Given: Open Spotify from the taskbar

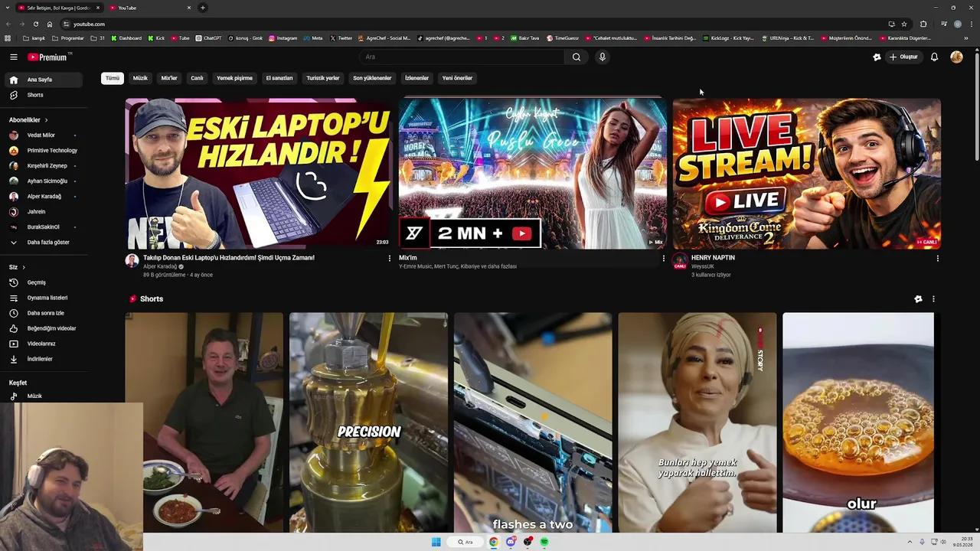Looking at the screenshot, I should [x=544, y=542].
